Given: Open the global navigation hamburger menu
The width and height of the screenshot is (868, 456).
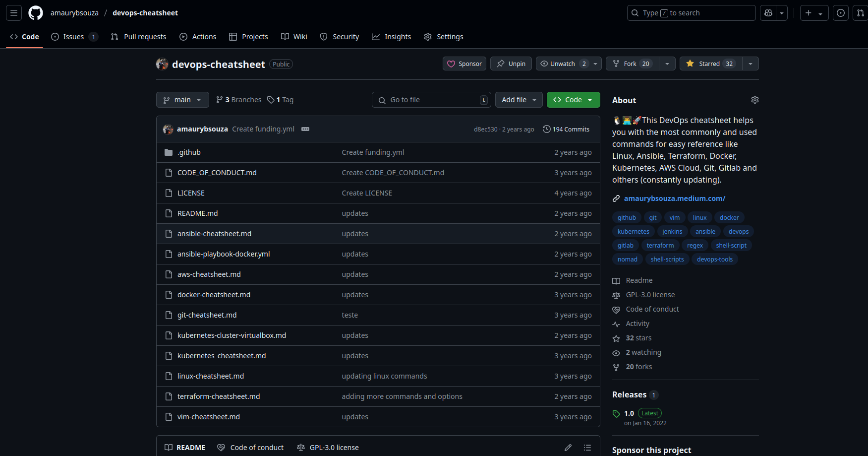Looking at the screenshot, I should 14,13.
